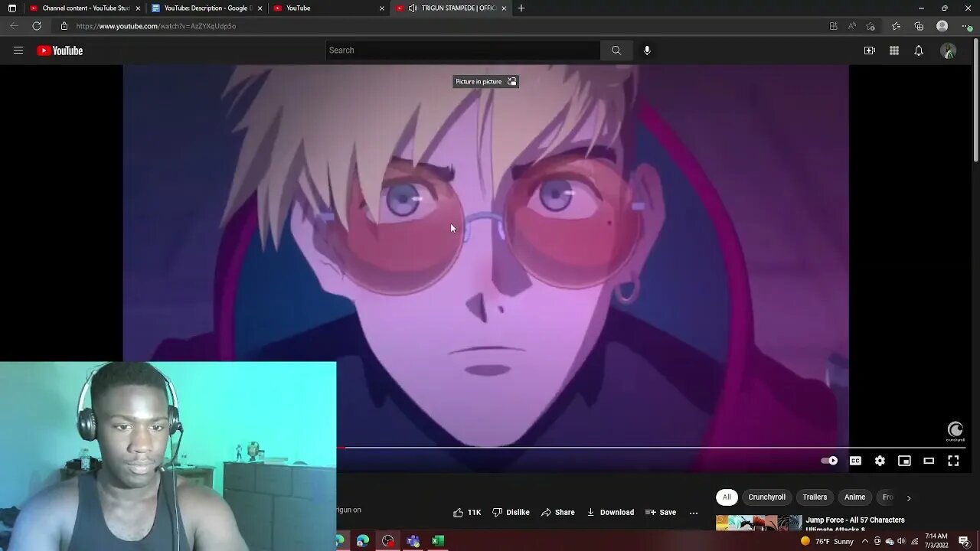The image size is (980, 551).
Task: Click the Download button
Action: click(x=610, y=512)
